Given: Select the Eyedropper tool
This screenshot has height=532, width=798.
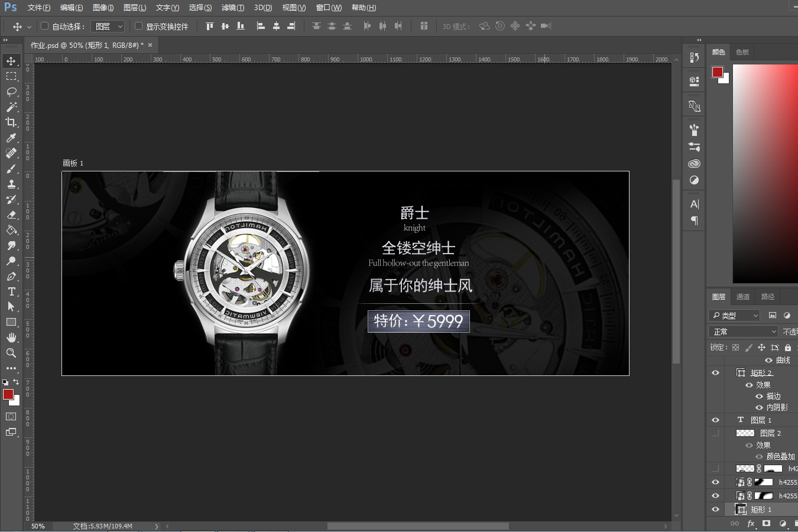Looking at the screenshot, I should click(11, 138).
